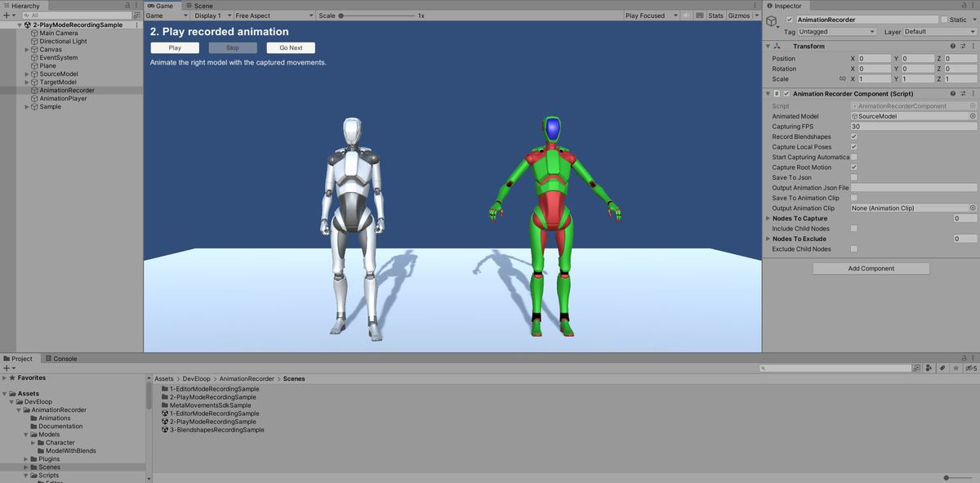Expand the SourceModel hierarchy item
The height and width of the screenshot is (483, 980).
(x=28, y=74)
